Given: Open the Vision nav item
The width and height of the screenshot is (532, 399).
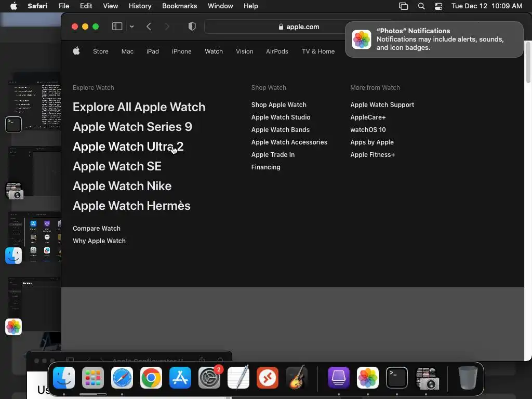Looking at the screenshot, I should pyautogui.click(x=245, y=51).
